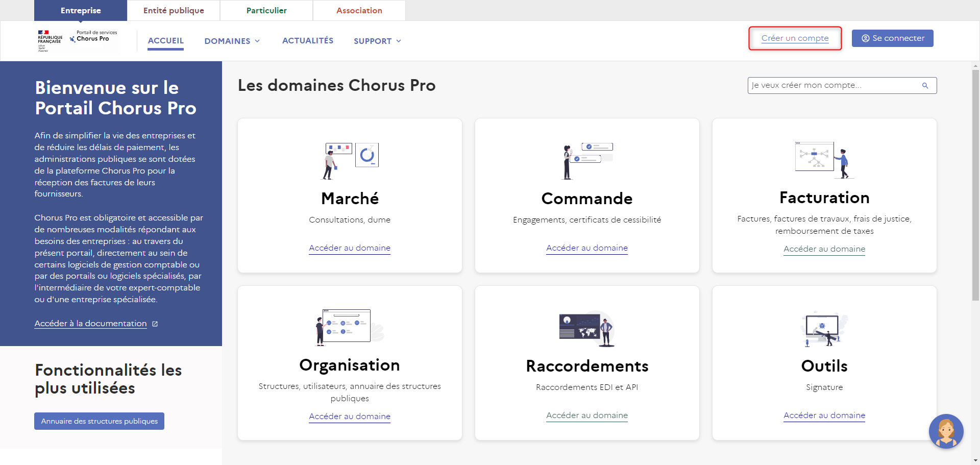Screen dimensions: 980x465
Task: Click the Facturation illustration
Action: 824,160
